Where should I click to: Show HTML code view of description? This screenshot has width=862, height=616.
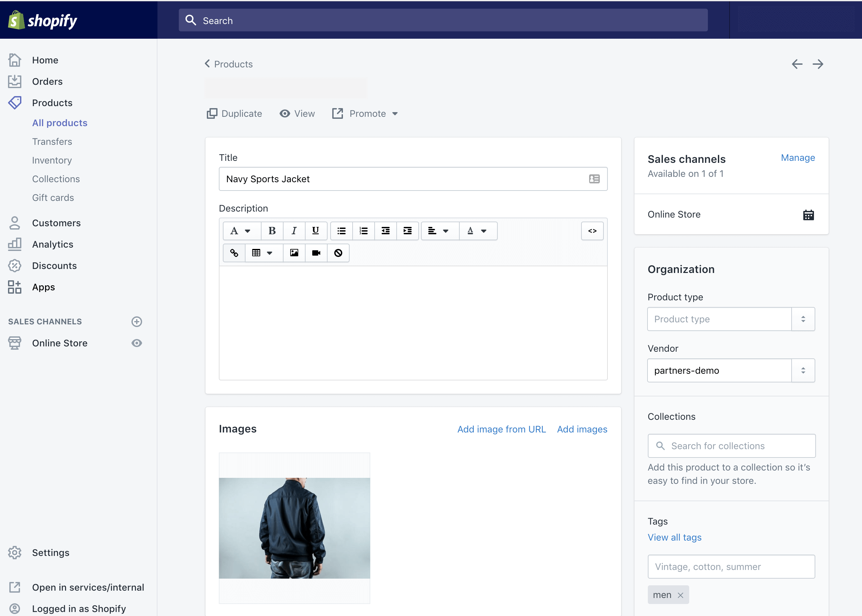pyautogui.click(x=592, y=231)
